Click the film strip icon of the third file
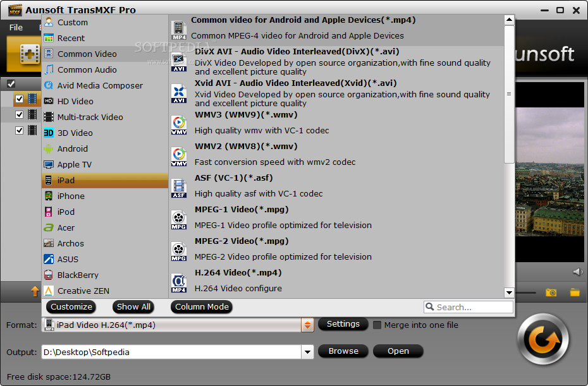 click(33, 130)
